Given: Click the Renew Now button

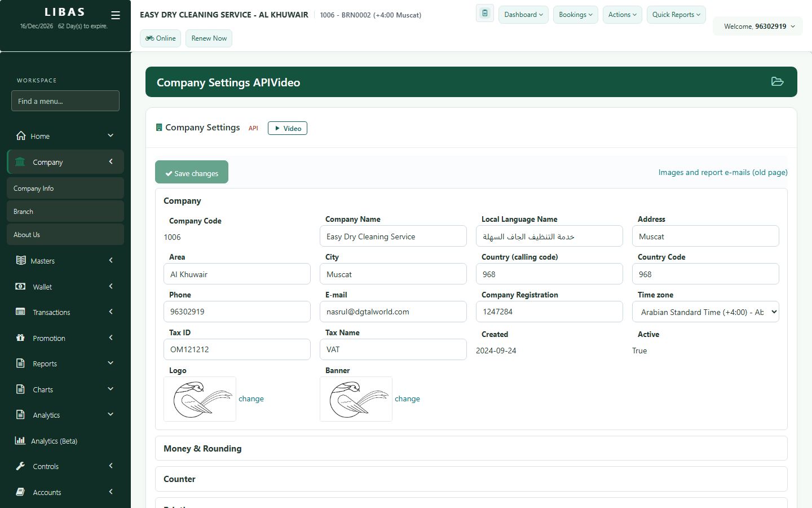Looking at the screenshot, I should coord(209,38).
